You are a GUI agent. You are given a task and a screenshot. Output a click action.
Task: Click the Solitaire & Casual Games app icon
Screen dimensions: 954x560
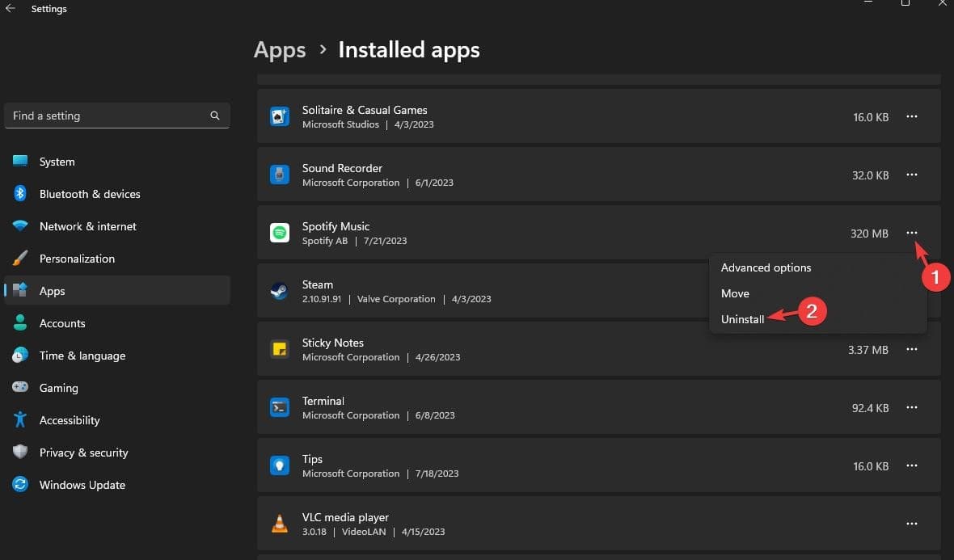(x=279, y=116)
